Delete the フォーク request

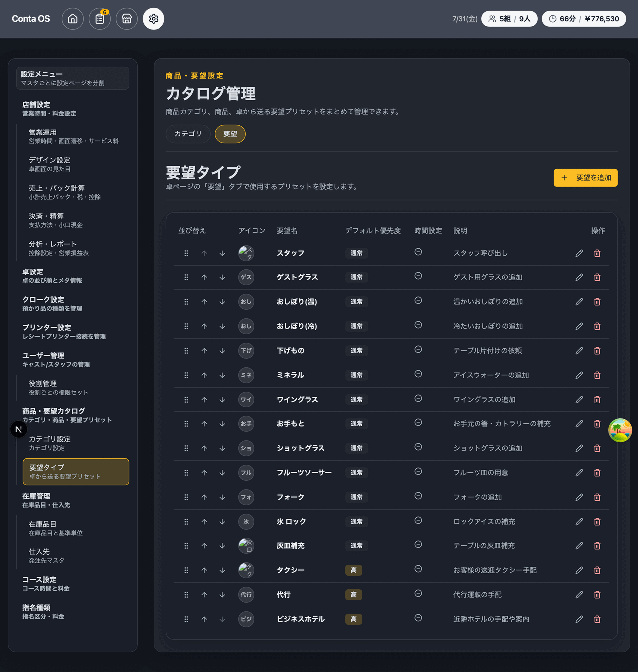pyautogui.click(x=597, y=497)
